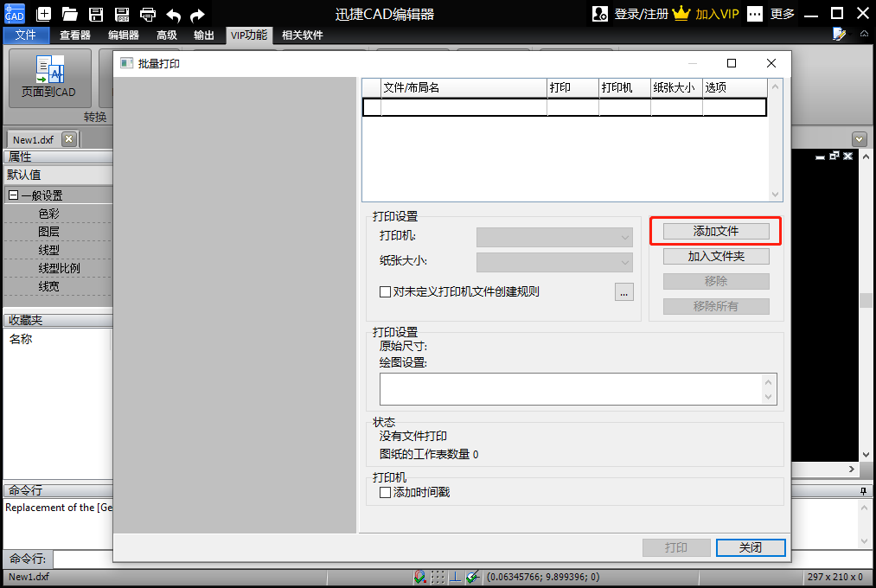Collapse the ribbon with the up-arrow icon
Image resolution: width=876 pixels, height=588 pixels.
coord(864,34)
